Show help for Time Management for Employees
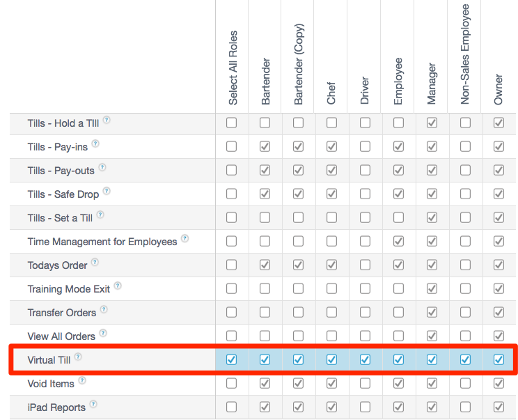The image size is (518, 420). point(185,239)
